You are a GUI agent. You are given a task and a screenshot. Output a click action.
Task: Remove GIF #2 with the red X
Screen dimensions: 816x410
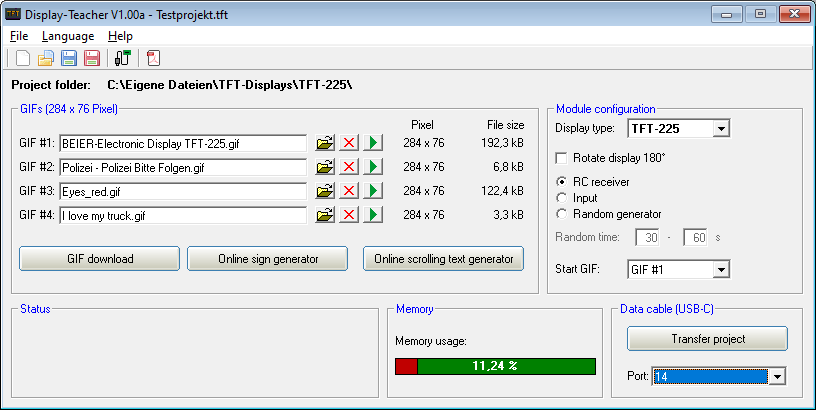(349, 167)
